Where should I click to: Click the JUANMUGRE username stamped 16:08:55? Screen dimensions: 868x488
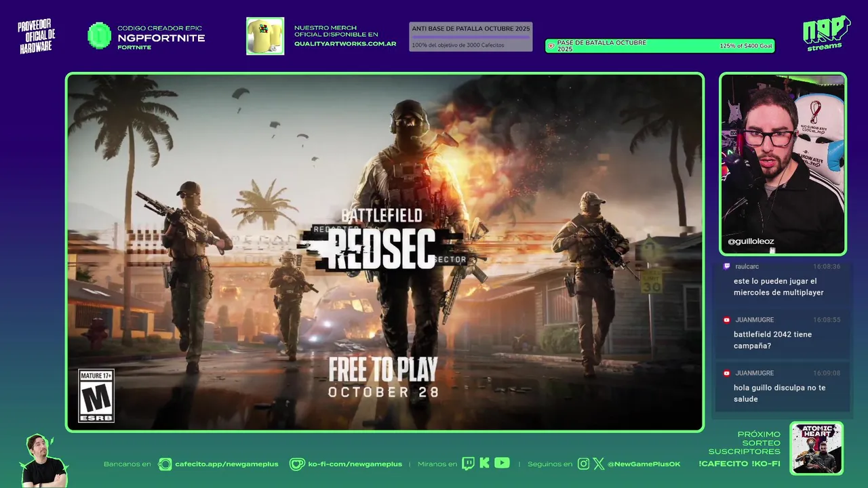754,320
